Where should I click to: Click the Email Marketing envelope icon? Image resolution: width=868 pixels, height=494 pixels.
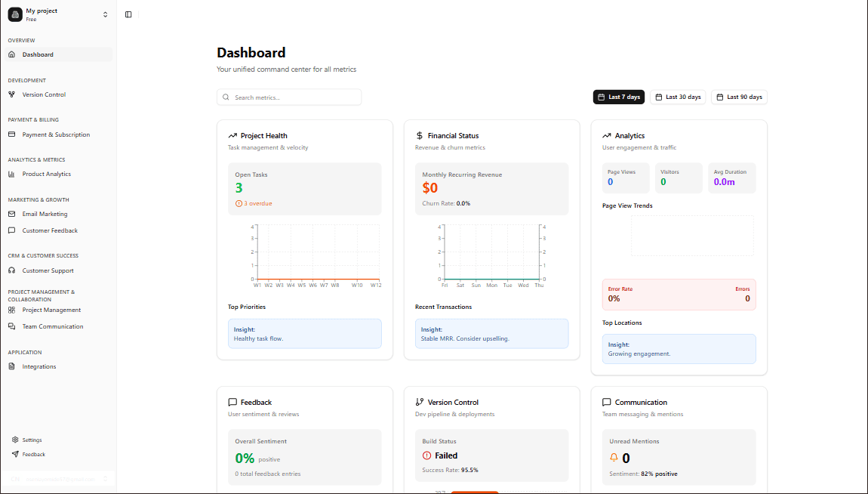click(13, 214)
